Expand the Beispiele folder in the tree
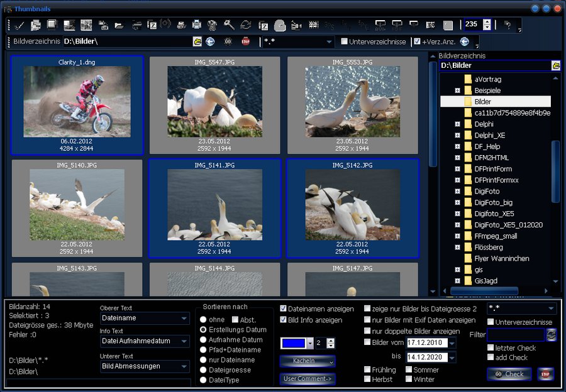 tap(458, 90)
